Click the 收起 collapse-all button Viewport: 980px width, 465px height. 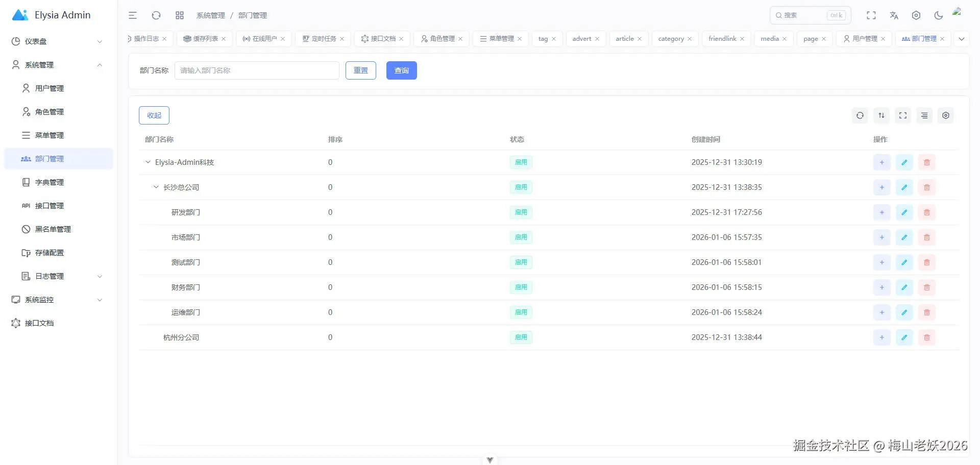click(x=154, y=115)
